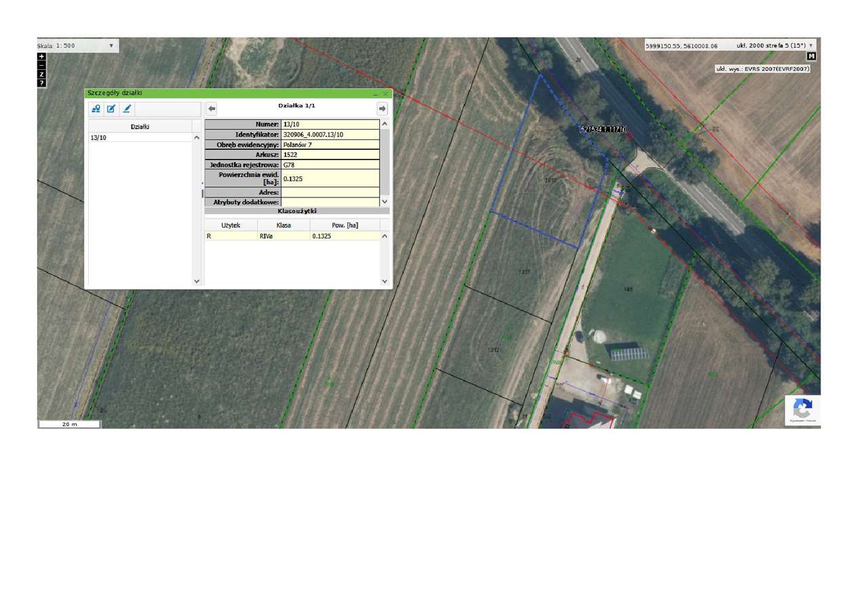This screenshot has width=868, height=614.
Task: Select parcel 13/10 in the Działki list
Action: click(140, 138)
